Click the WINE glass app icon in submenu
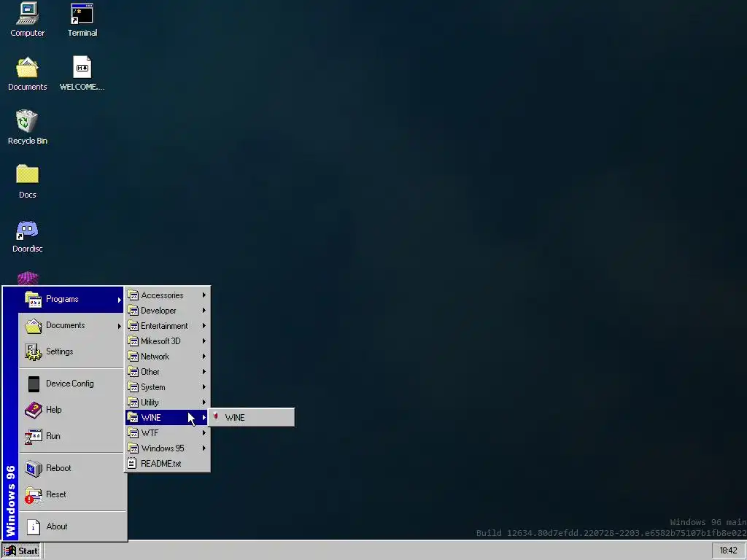 (216, 417)
